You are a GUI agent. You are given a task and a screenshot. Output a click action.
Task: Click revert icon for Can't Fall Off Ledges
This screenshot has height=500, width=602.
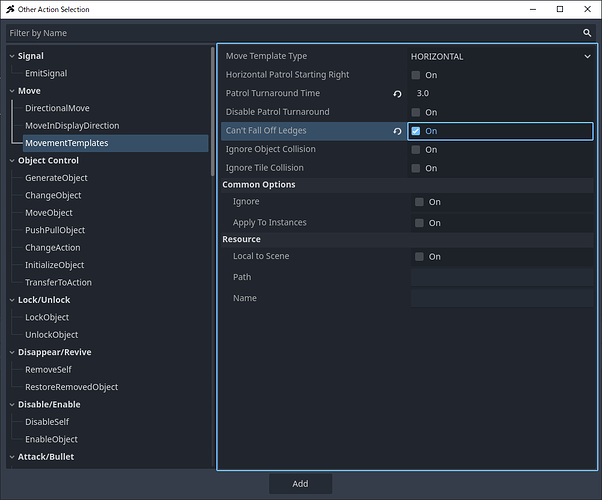(397, 131)
